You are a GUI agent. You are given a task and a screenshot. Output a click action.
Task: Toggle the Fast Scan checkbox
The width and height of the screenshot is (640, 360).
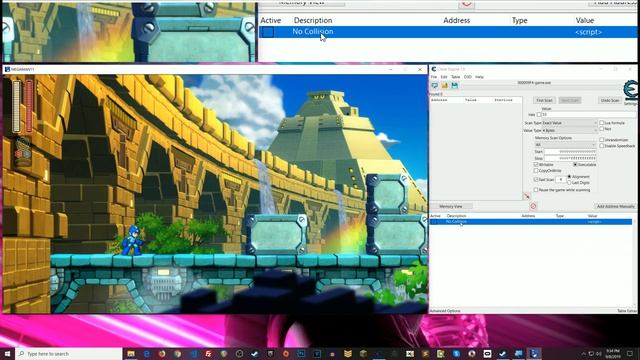pos(536,180)
